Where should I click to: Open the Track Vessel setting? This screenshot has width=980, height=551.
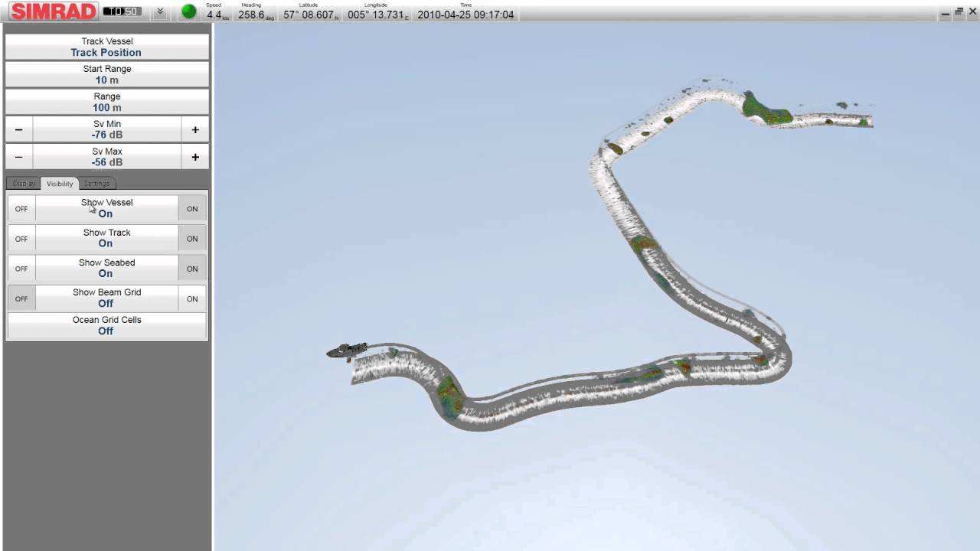[x=106, y=47]
